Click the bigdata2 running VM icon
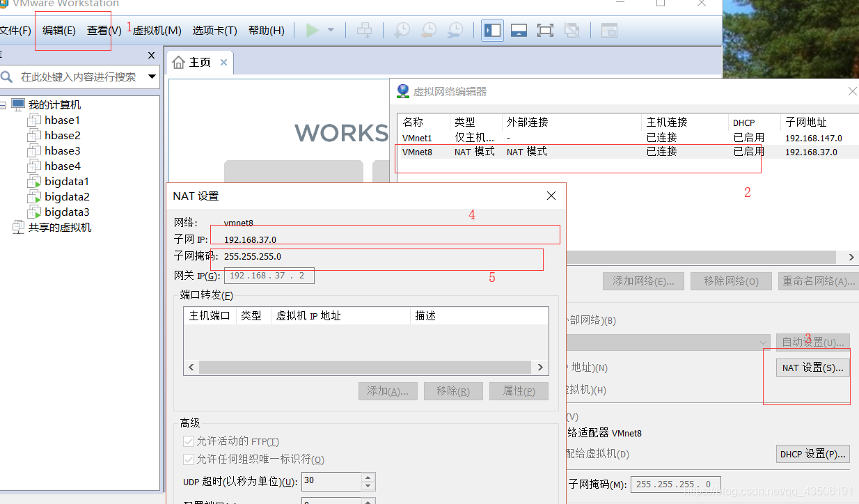 click(x=34, y=197)
